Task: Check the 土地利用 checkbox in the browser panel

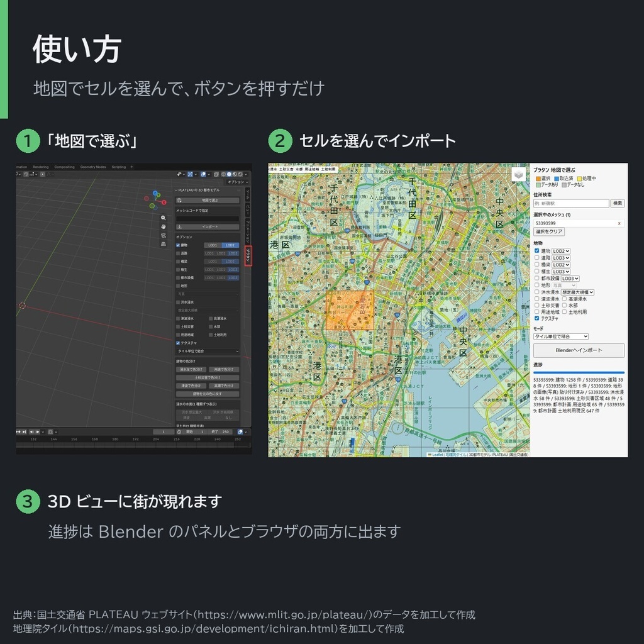Action: click(564, 312)
